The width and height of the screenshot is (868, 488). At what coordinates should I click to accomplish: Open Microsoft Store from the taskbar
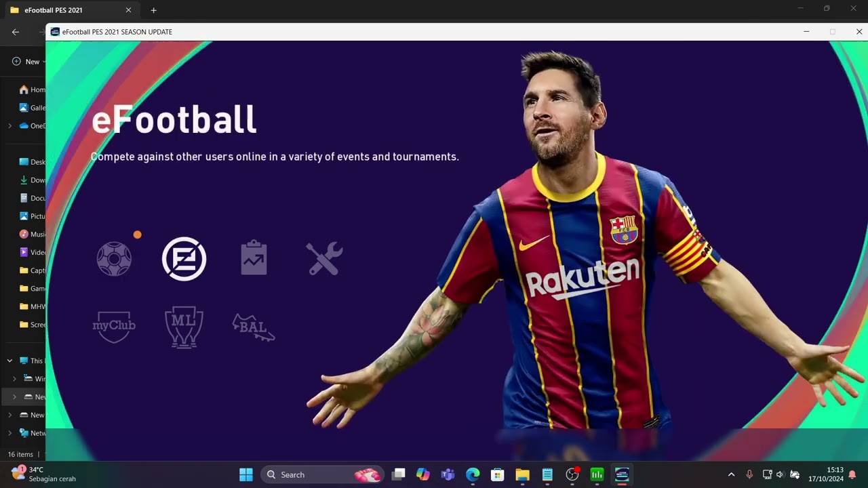click(x=497, y=474)
